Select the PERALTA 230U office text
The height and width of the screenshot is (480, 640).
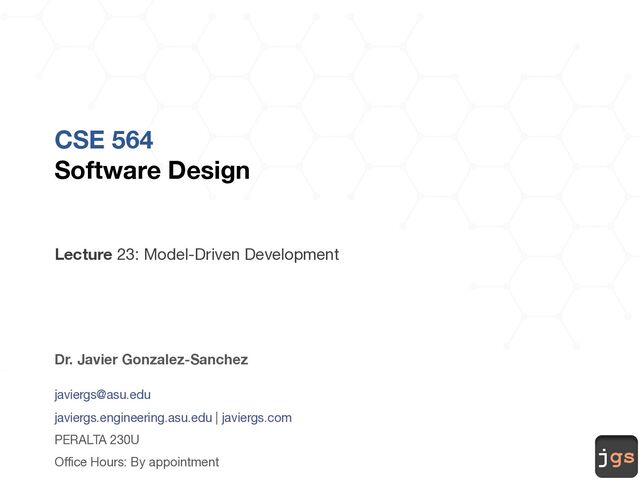pyautogui.click(x=97, y=440)
